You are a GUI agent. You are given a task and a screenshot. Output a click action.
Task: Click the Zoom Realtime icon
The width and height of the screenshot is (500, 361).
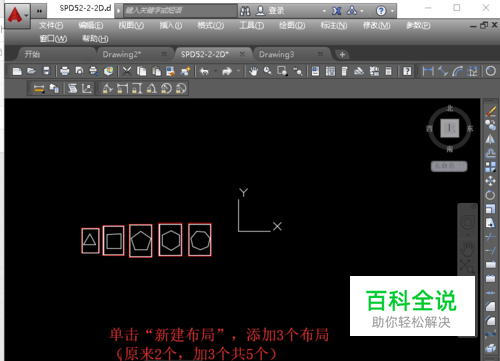pyautogui.click(x=268, y=71)
